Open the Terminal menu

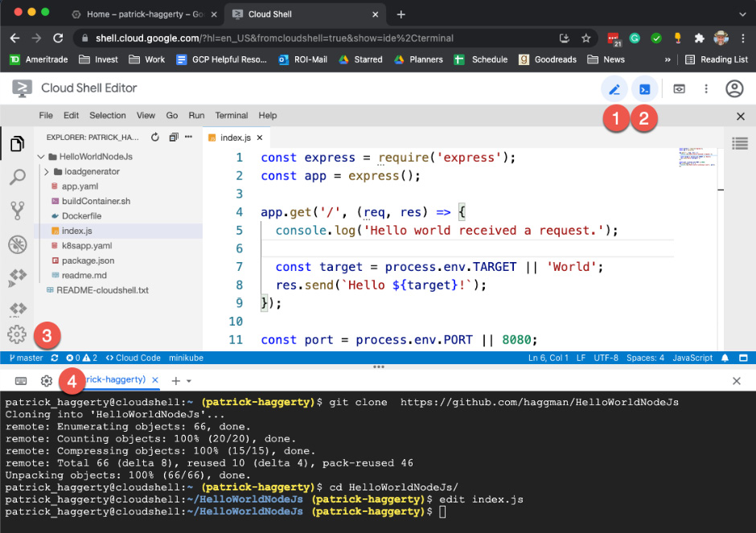(231, 115)
